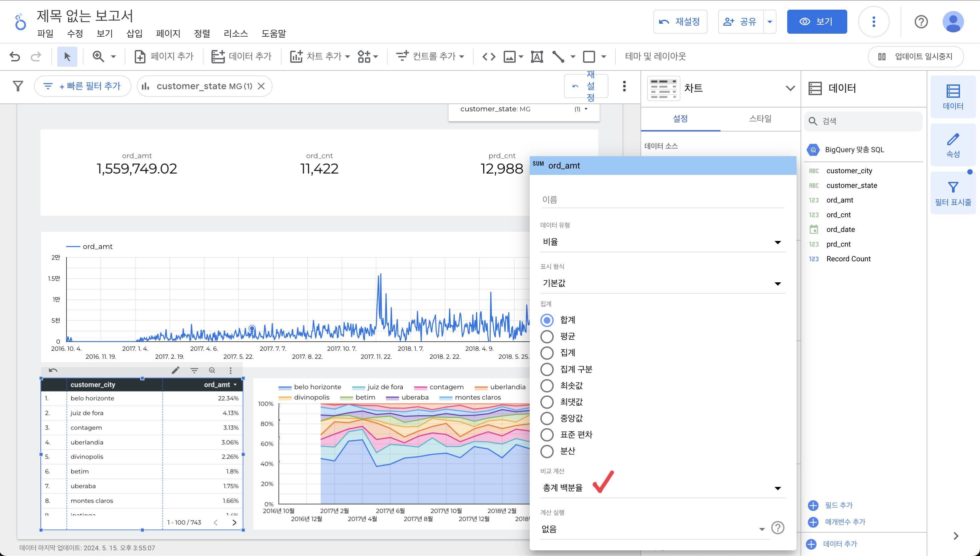The image size is (980, 556).
Task: Click the filter funnel icon
Action: click(18, 86)
